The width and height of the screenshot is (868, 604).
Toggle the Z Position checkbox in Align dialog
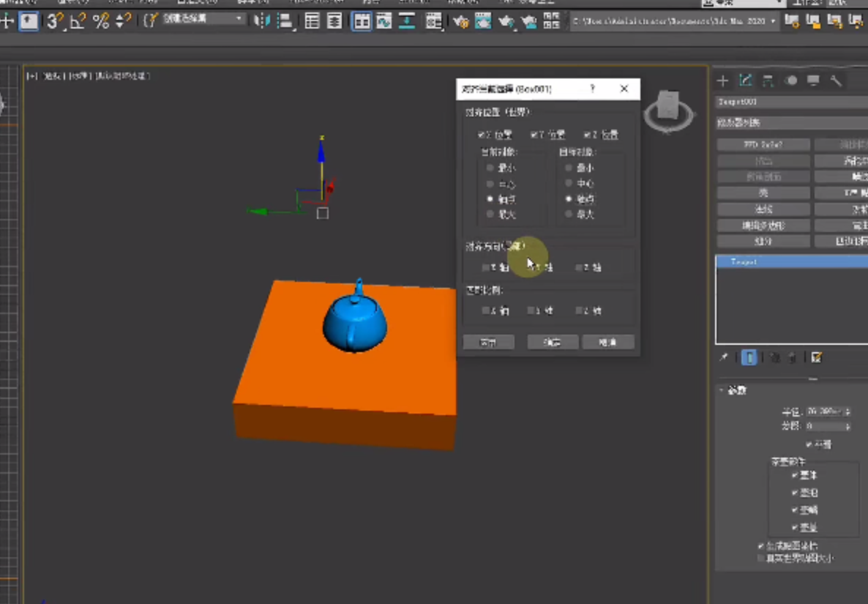(588, 135)
